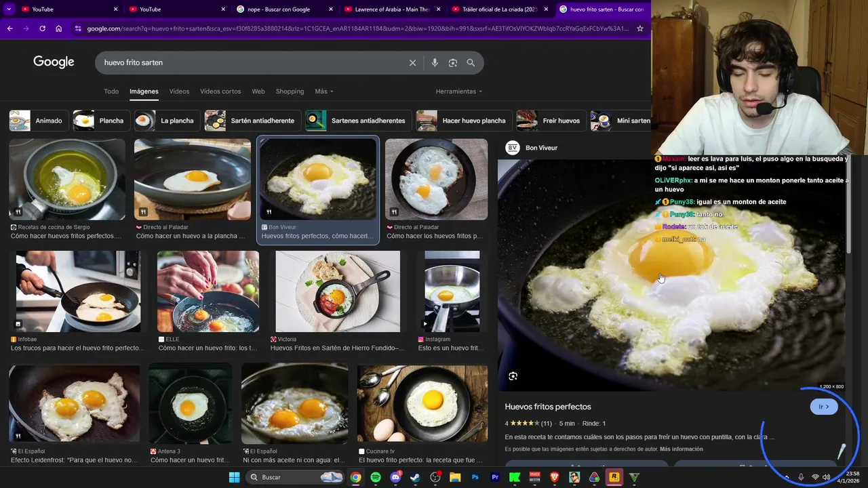This screenshot has width=868, height=488.
Task: Open the Kick app in the taskbar
Action: tap(515, 477)
